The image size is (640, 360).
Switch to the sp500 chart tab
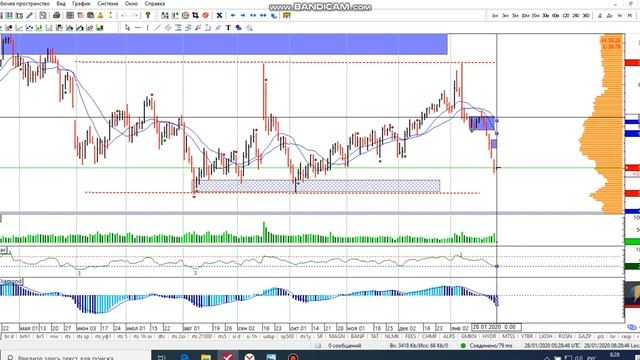[x=287, y=336]
